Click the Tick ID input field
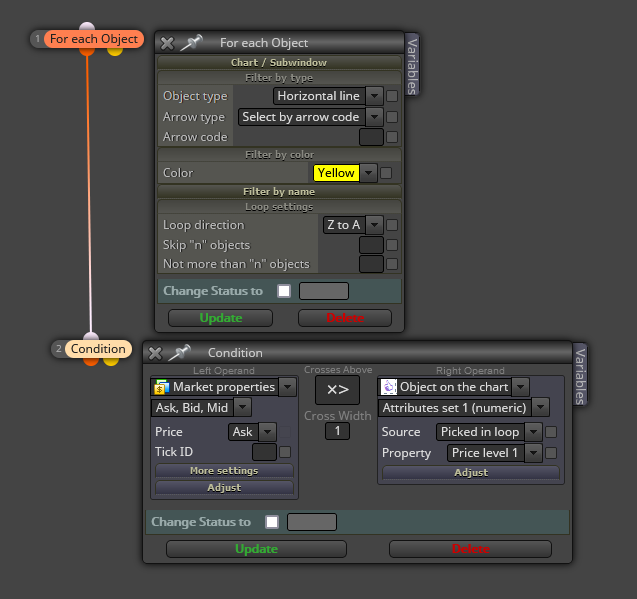 click(x=264, y=452)
